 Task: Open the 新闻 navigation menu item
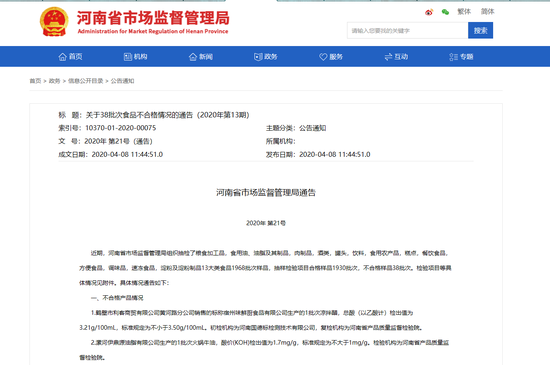coord(201,57)
